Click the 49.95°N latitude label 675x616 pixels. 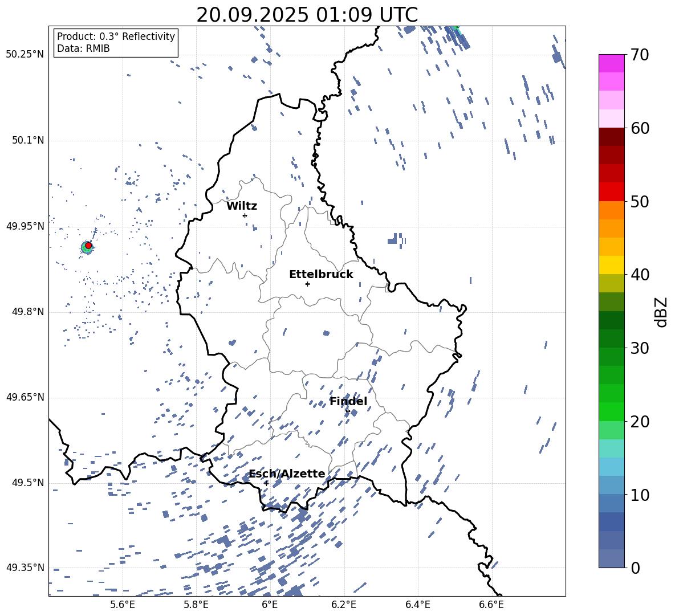[25, 226]
